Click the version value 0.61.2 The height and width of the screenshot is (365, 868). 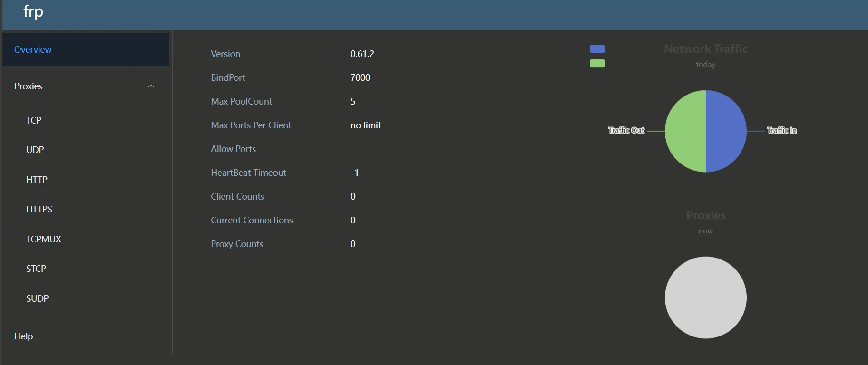(362, 54)
